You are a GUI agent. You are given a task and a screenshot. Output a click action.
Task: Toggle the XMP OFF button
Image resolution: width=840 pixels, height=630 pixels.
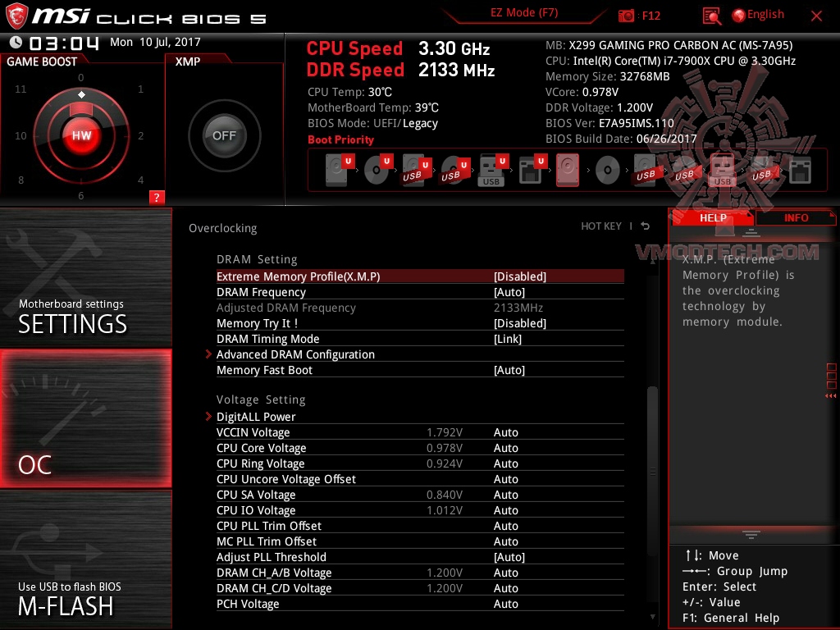224,135
